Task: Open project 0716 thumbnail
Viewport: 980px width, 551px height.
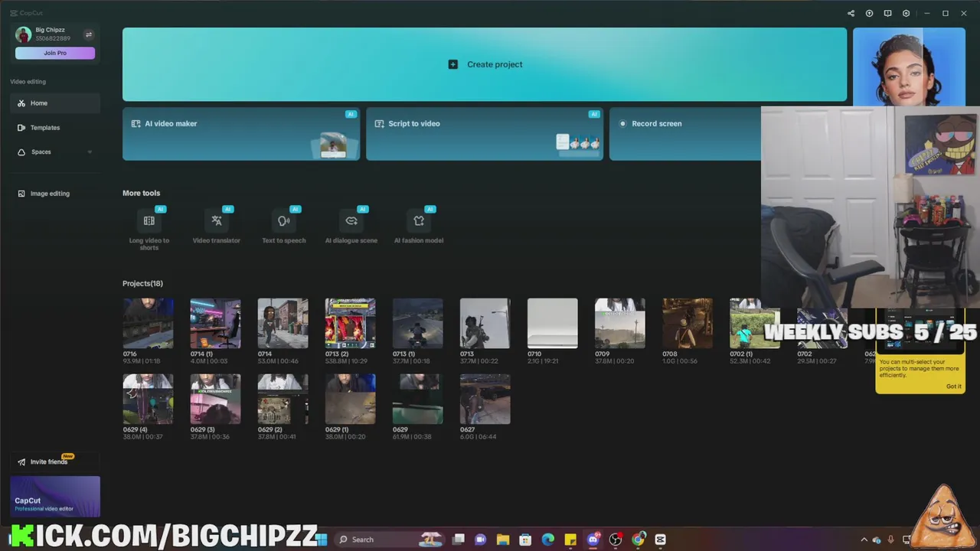Action: click(x=148, y=323)
